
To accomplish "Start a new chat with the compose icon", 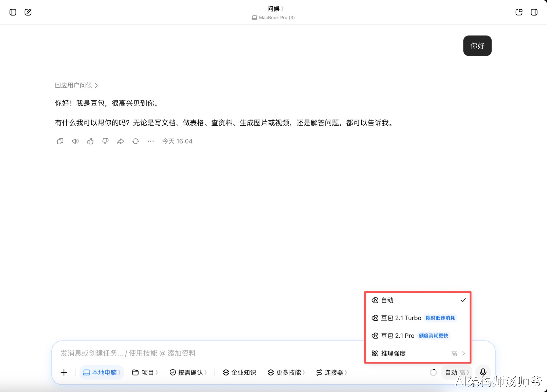I will (28, 12).
